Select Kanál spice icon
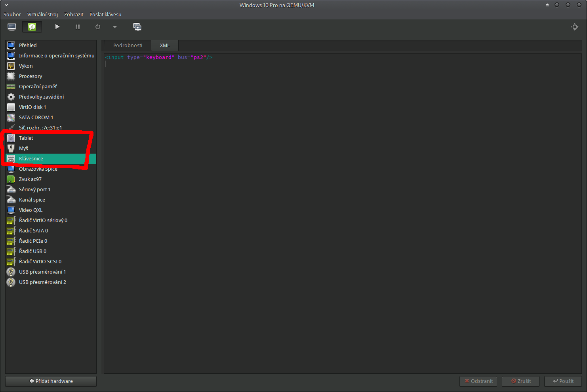Viewport: 587px width, 392px height. 11,200
